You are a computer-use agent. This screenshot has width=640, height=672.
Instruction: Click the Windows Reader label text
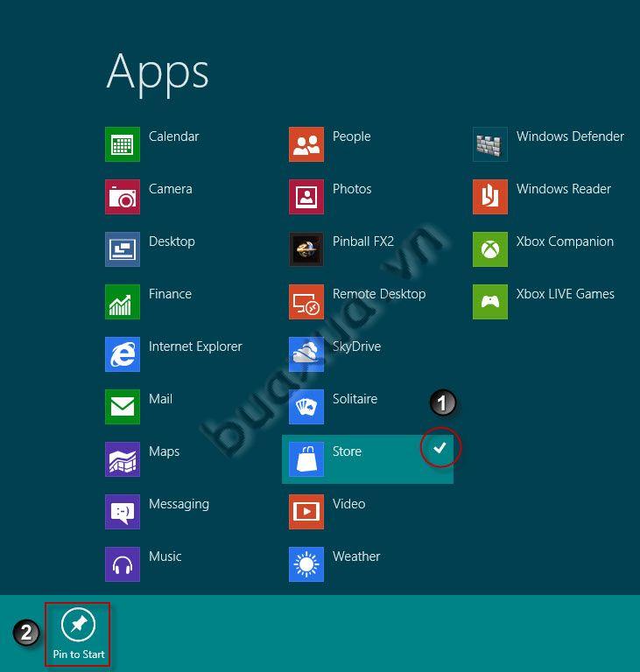point(563,189)
